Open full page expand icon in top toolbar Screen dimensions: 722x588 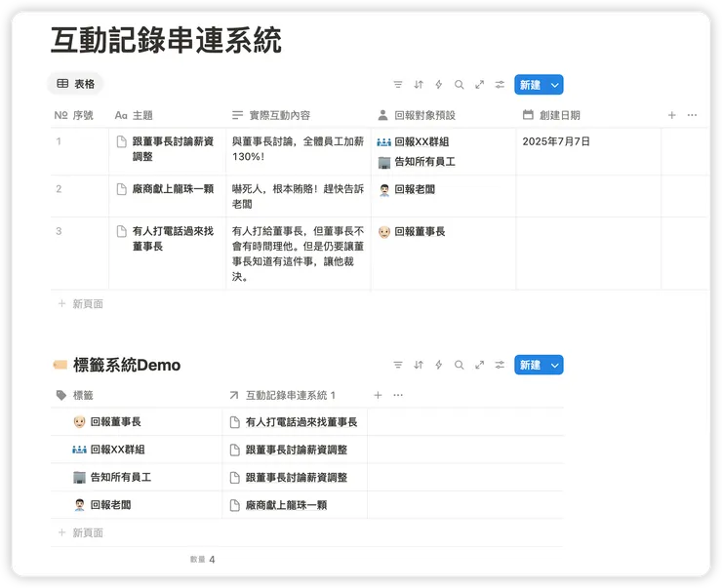pyautogui.click(x=479, y=85)
